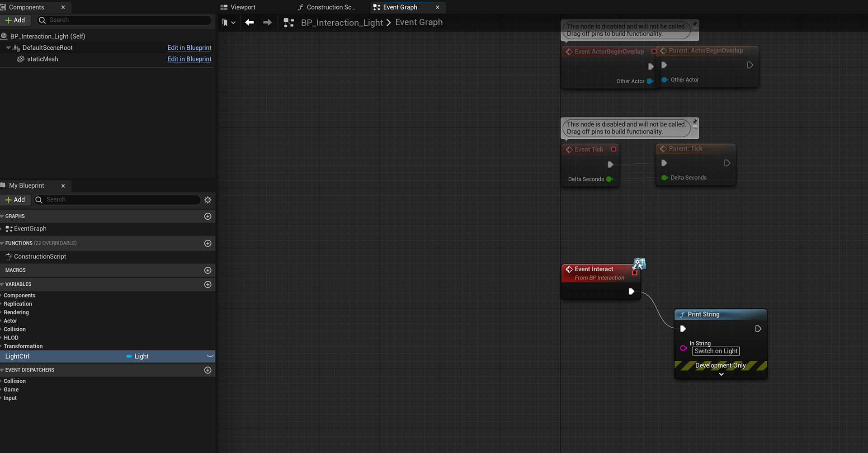Click Print String exec input pin
Viewport: 868px width, 453px height.
pyautogui.click(x=683, y=329)
